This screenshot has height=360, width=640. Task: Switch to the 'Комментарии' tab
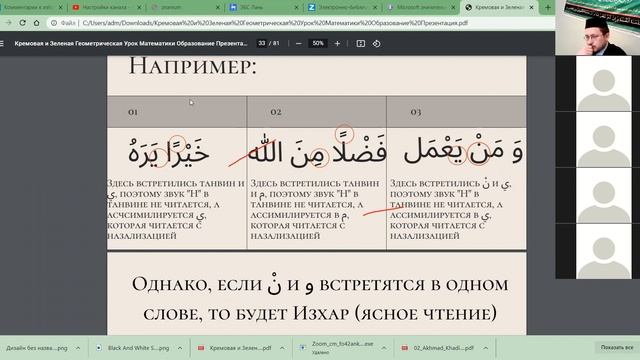click(x=29, y=7)
